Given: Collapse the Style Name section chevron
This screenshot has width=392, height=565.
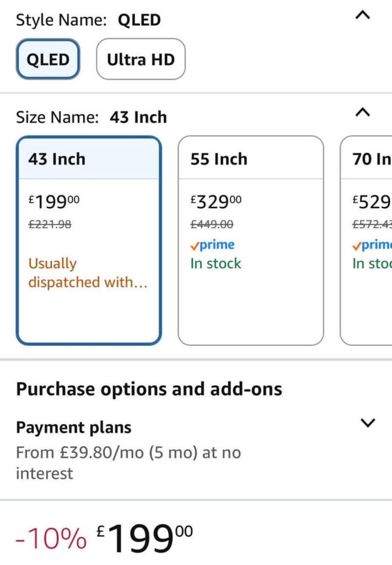Looking at the screenshot, I should coord(362,15).
